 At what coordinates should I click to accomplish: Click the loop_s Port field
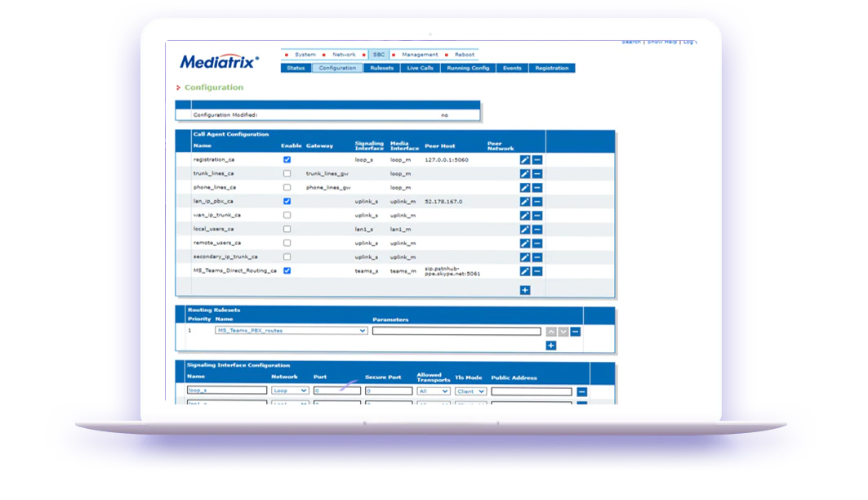coord(337,391)
